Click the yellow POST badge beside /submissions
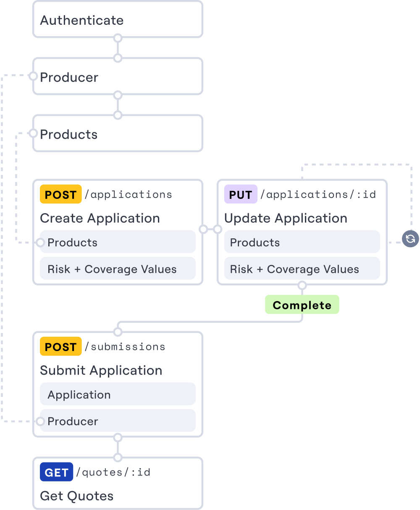 click(x=60, y=347)
